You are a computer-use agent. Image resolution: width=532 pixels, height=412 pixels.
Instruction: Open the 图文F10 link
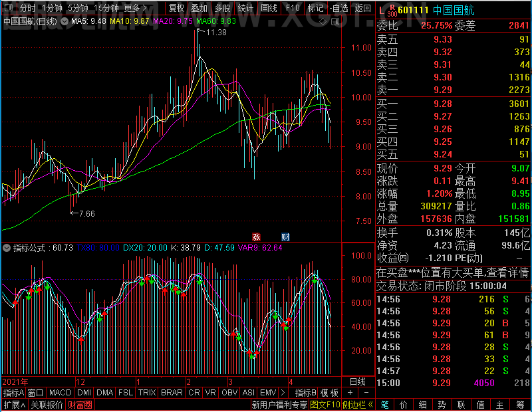(325, 405)
